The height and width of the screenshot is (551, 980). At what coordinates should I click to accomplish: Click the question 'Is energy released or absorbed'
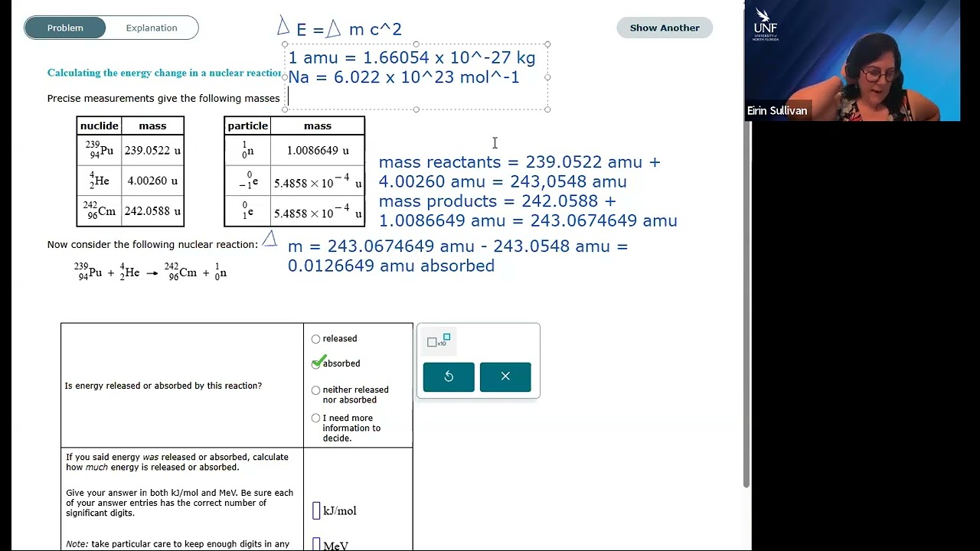(x=163, y=386)
